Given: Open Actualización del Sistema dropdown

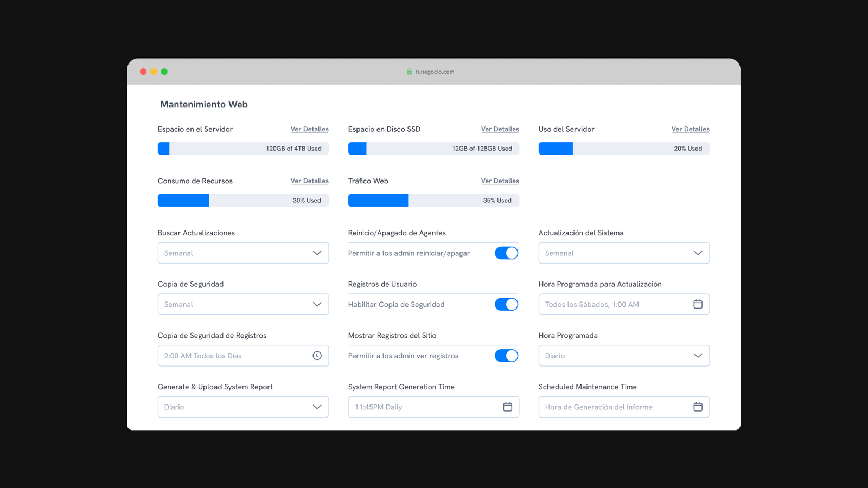Looking at the screenshot, I should point(624,253).
